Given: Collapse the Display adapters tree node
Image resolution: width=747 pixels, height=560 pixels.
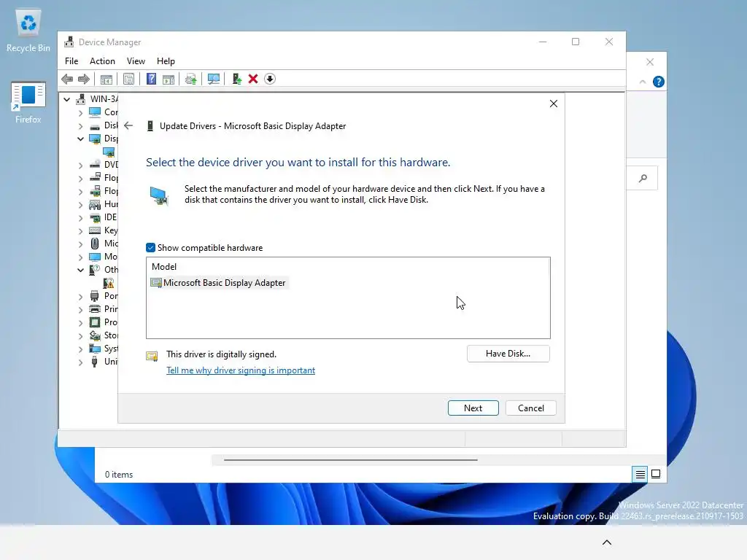Looking at the screenshot, I should tap(80, 139).
